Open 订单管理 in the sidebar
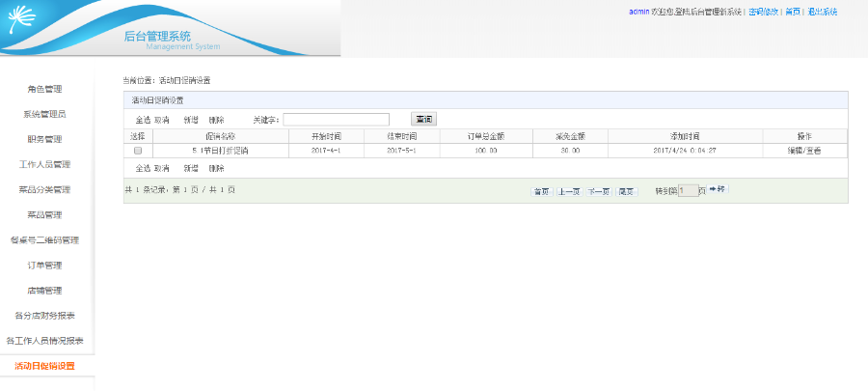The width and height of the screenshot is (868, 391). [x=44, y=265]
